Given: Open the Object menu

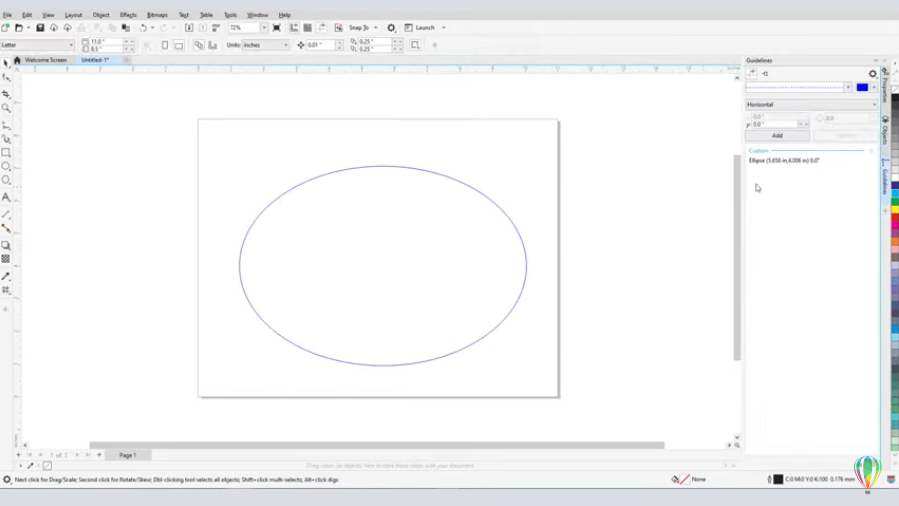Looking at the screenshot, I should [101, 15].
